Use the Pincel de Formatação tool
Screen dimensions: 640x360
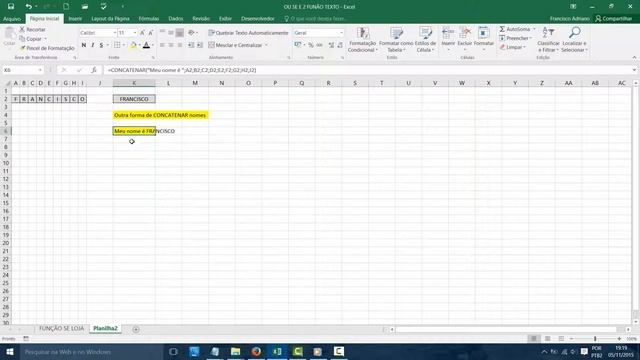point(47,48)
